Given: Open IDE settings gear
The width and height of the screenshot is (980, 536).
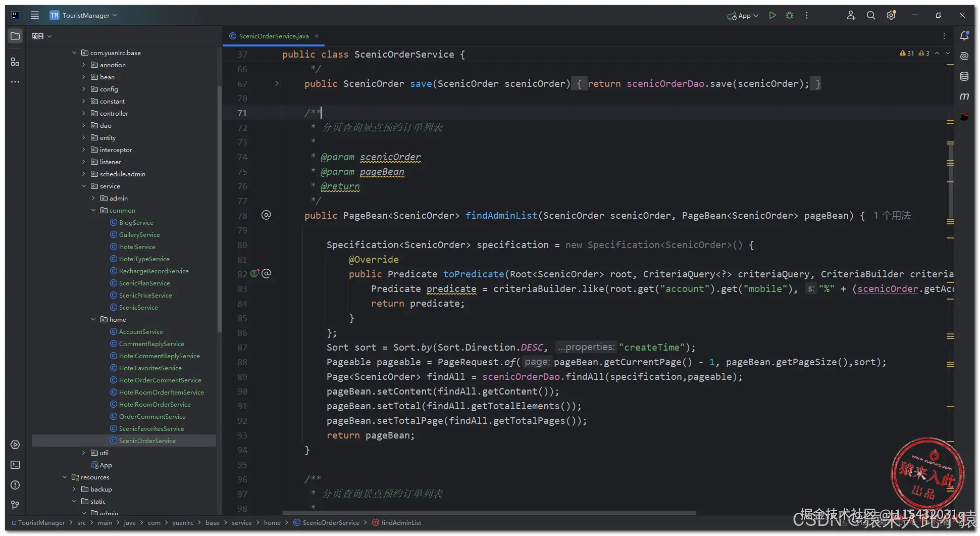Looking at the screenshot, I should click(891, 15).
